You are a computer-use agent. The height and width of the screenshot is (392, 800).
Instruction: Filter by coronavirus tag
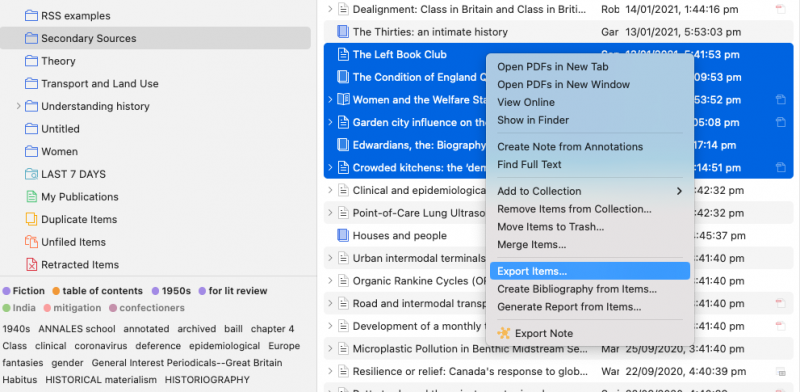point(101,346)
